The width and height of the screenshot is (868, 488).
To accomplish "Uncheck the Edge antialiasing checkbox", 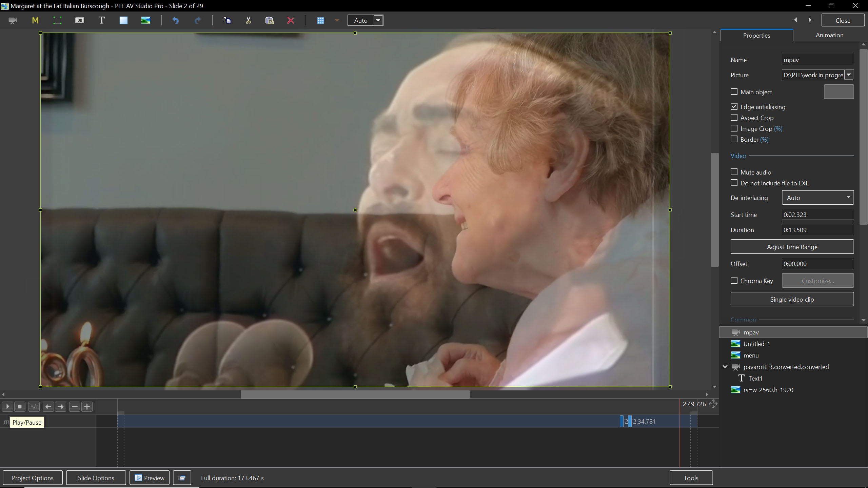I will click(734, 107).
